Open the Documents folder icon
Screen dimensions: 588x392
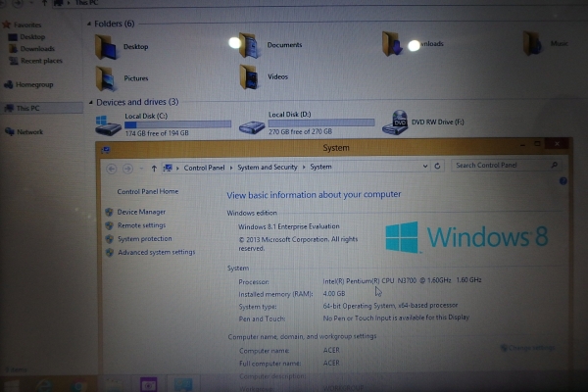click(250, 45)
